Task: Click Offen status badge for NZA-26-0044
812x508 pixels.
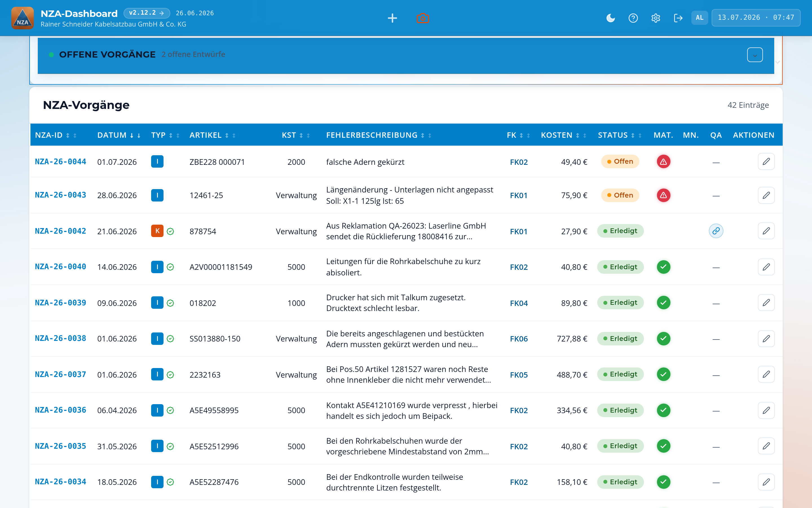Action: click(620, 161)
